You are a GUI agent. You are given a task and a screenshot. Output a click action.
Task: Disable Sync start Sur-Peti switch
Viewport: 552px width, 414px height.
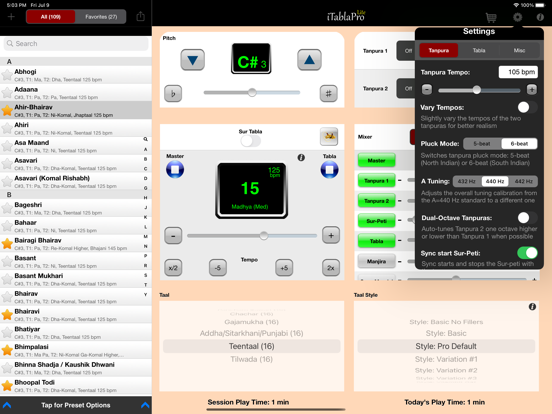pos(527,253)
